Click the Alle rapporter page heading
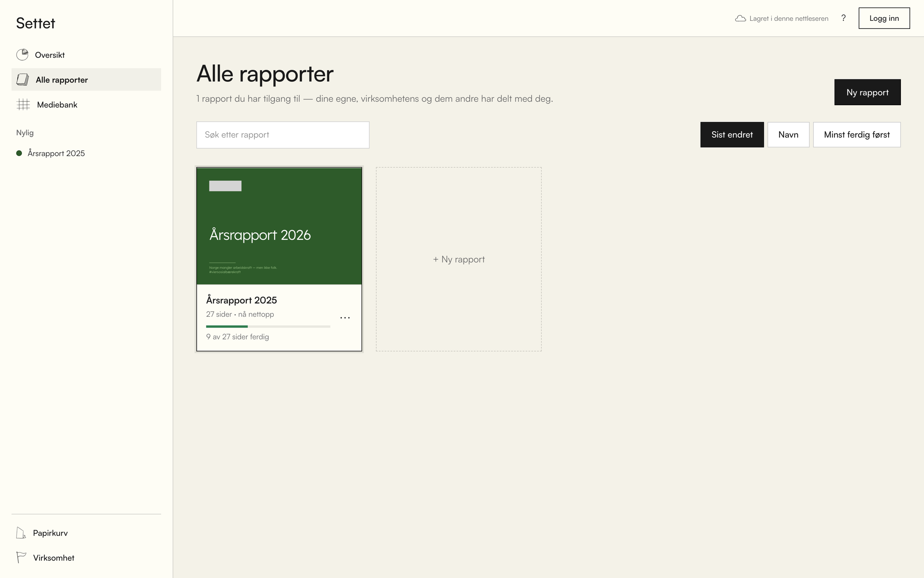This screenshot has width=924, height=578. point(265,74)
